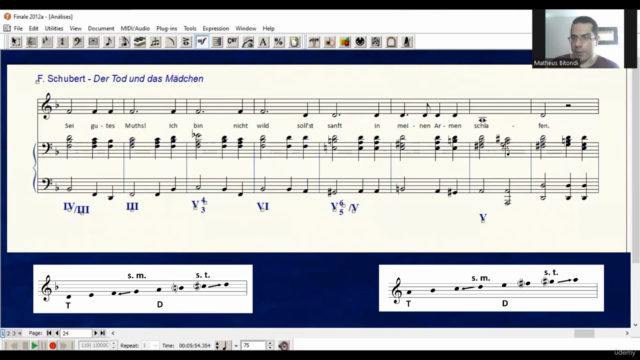Select the Special Tools hammer icon
640x360 pixels.
click(314, 42)
